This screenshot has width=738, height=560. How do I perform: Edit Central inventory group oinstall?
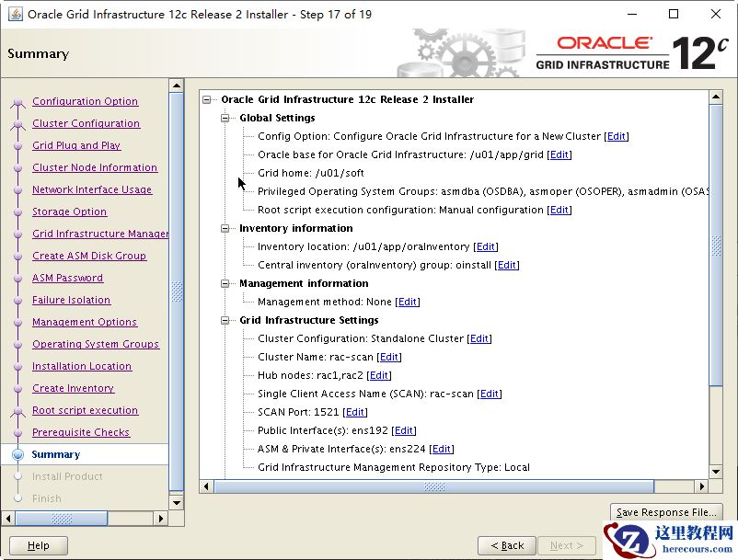[507, 265]
